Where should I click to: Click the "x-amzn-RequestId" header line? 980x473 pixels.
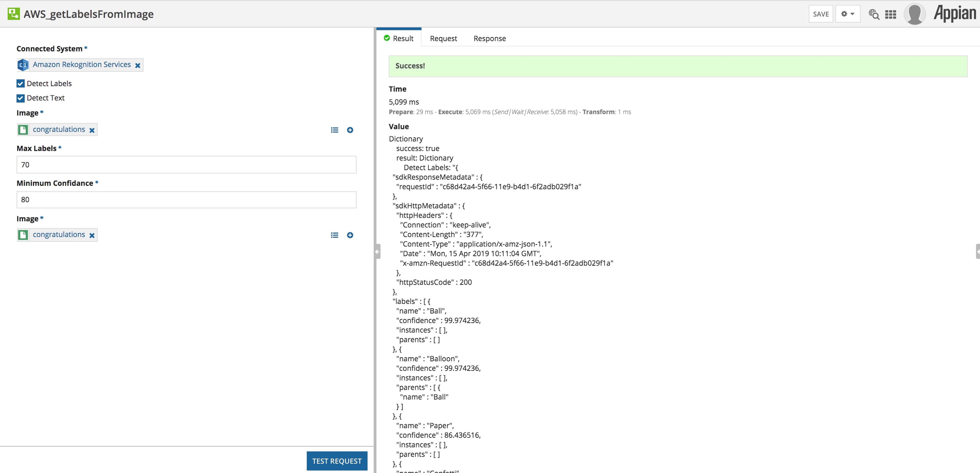pos(506,263)
